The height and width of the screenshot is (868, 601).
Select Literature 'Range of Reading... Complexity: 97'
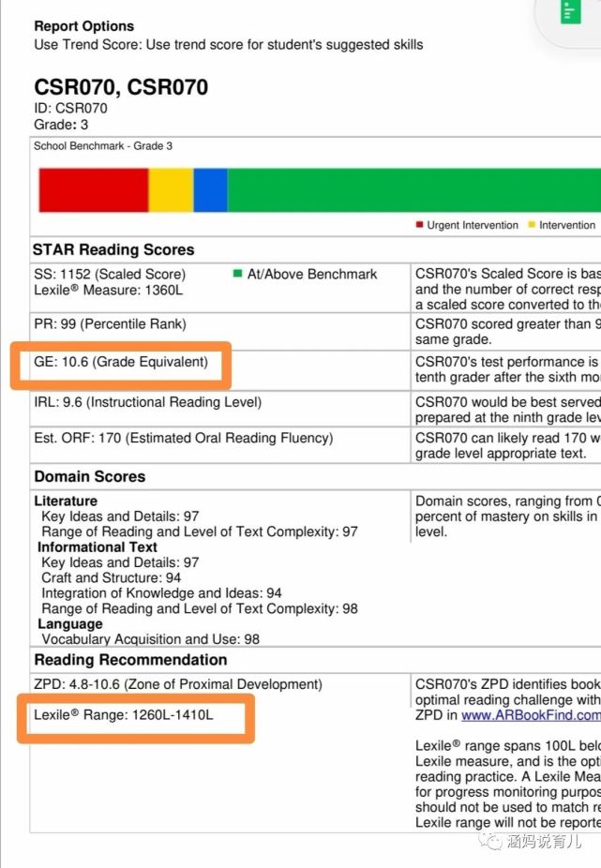(x=200, y=532)
